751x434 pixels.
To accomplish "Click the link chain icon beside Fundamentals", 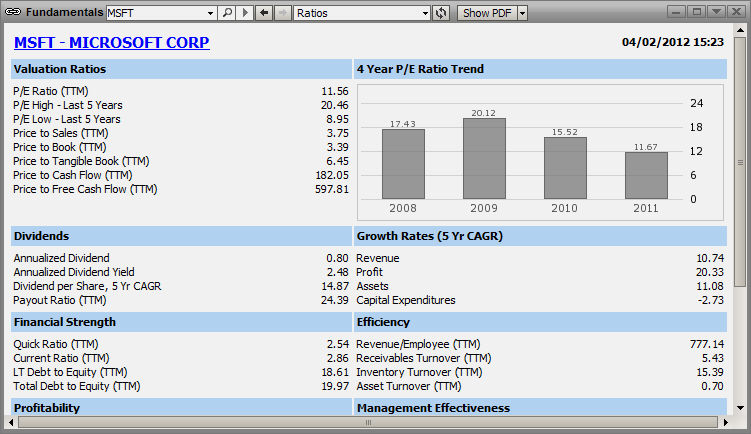I will point(13,12).
